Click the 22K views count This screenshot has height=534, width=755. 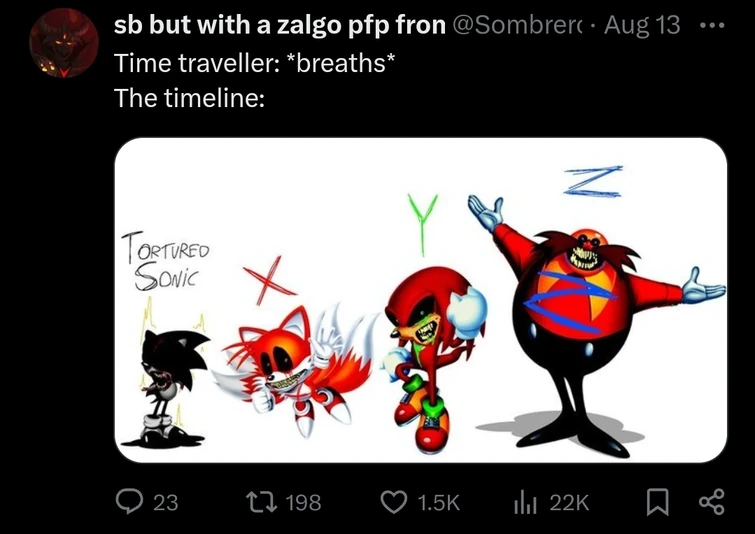[569, 503]
